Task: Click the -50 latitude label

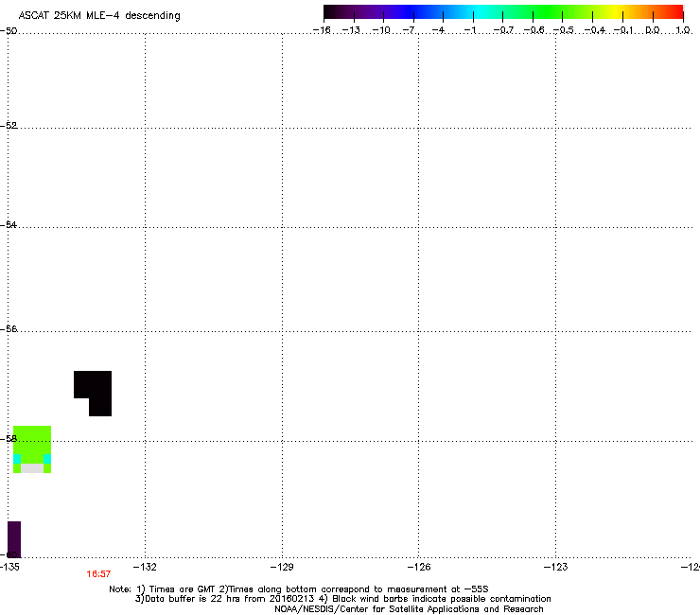Action: 9,31
